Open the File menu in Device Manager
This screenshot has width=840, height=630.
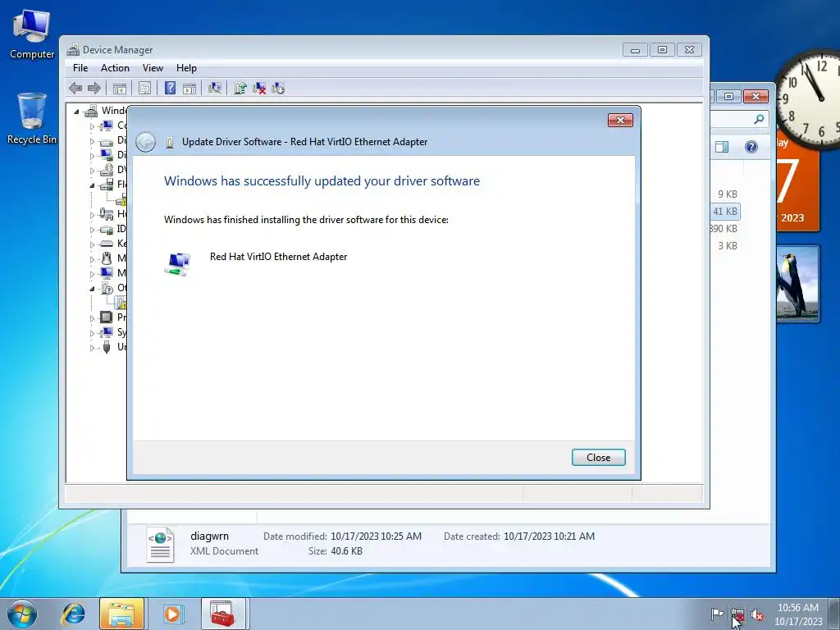click(80, 68)
